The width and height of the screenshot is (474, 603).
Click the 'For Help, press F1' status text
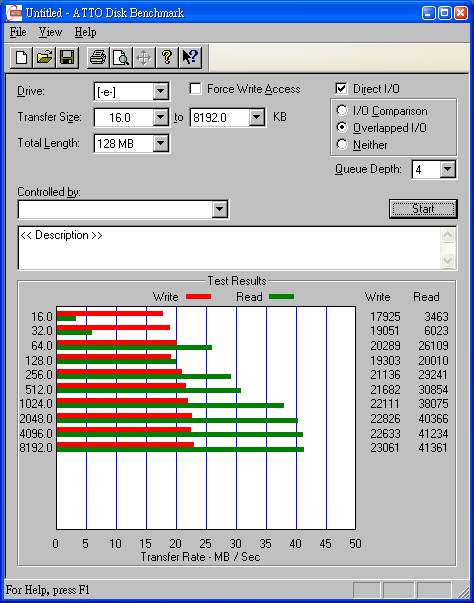[48, 590]
